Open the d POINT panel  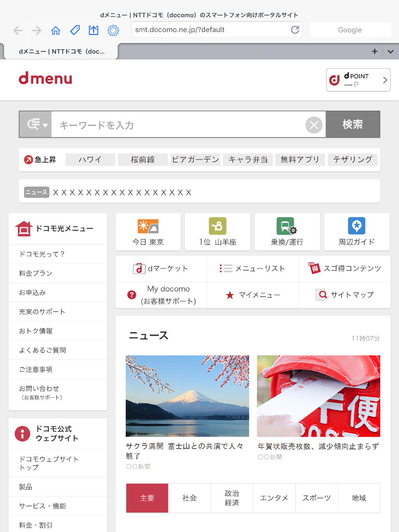click(x=358, y=80)
